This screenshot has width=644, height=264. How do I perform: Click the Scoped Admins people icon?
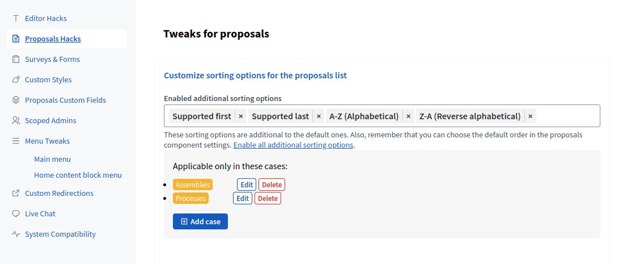pos(16,121)
